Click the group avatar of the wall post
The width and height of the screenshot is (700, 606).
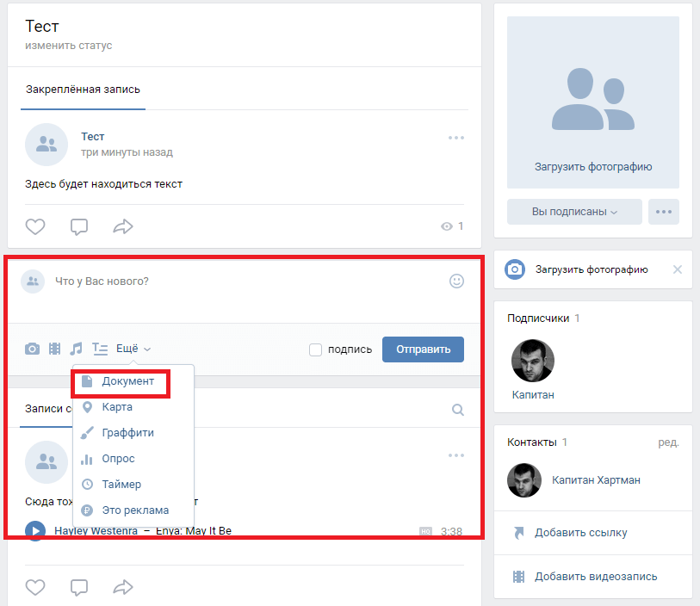click(46, 462)
